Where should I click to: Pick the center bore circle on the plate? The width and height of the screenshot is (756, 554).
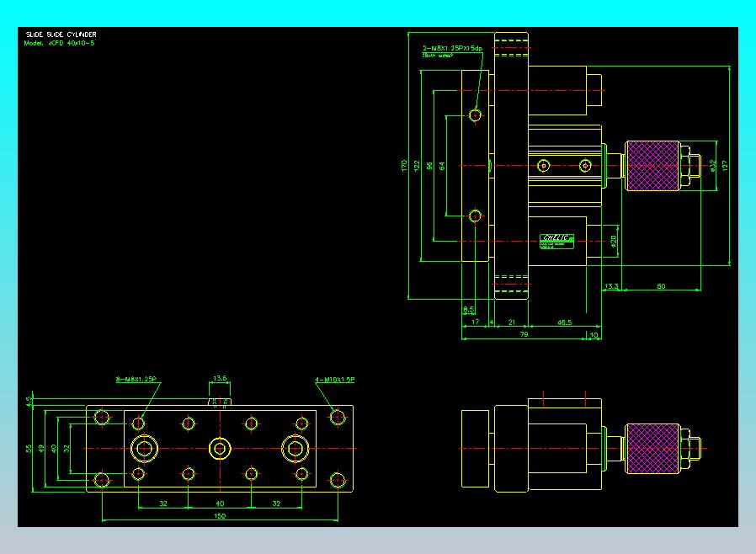point(220,449)
